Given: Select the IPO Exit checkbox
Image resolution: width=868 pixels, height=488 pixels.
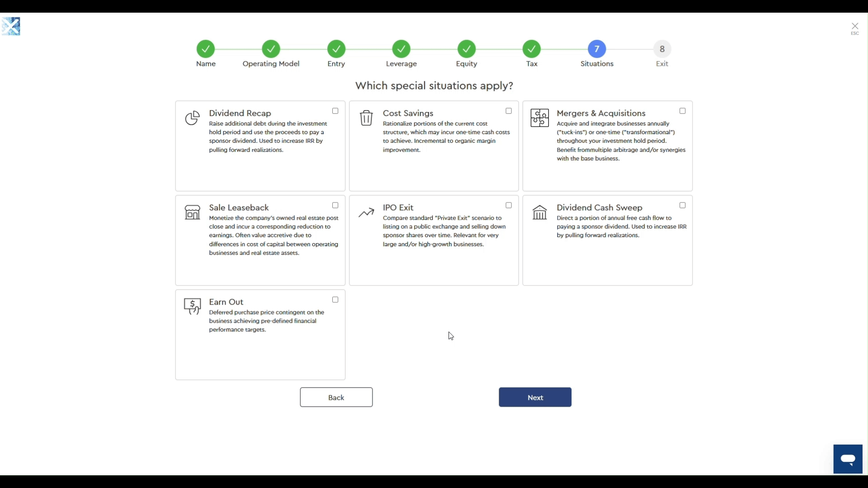Looking at the screenshot, I should click(509, 205).
